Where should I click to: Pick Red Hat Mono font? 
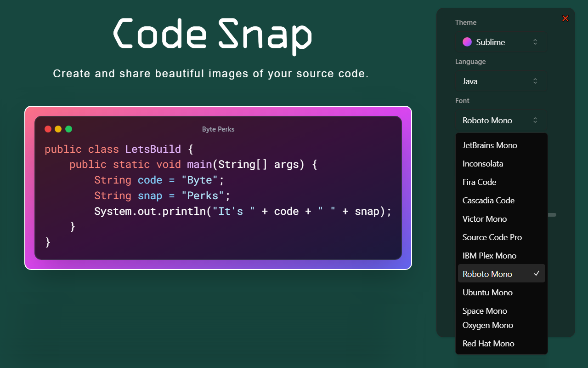click(x=502, y=343)
